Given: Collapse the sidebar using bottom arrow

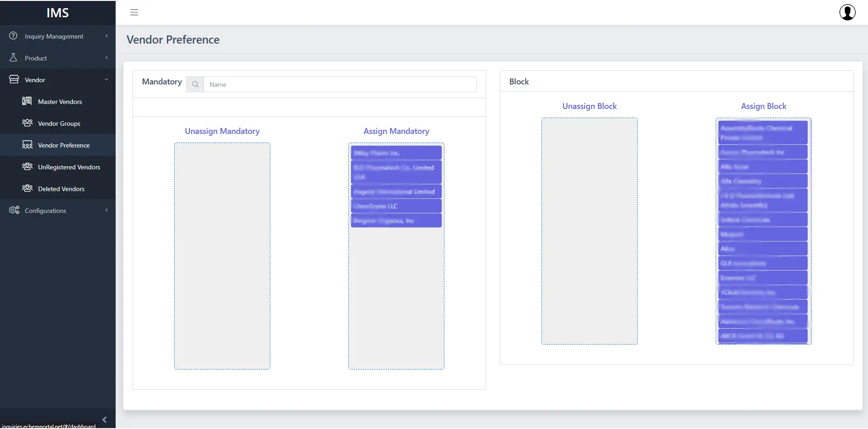Looking at the screenshot, I should pyautogui.click(x=104, y=419).
